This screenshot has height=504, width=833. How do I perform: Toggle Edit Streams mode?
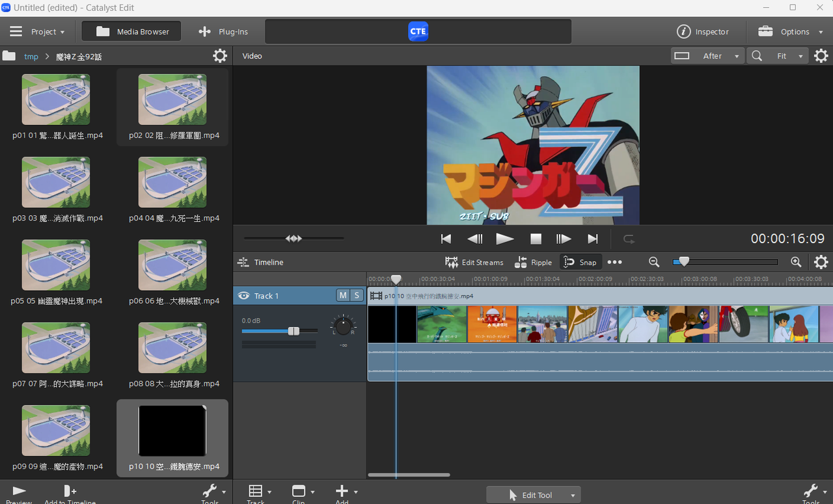(x=474, y=262)
